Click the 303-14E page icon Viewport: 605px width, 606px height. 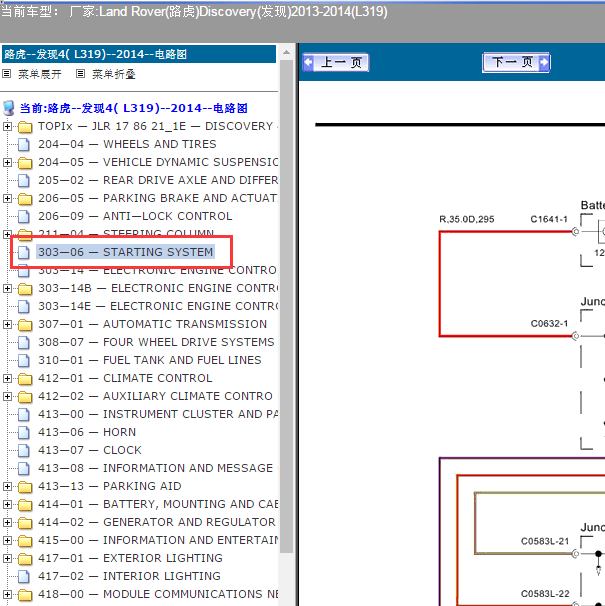[x=24, y=306]
